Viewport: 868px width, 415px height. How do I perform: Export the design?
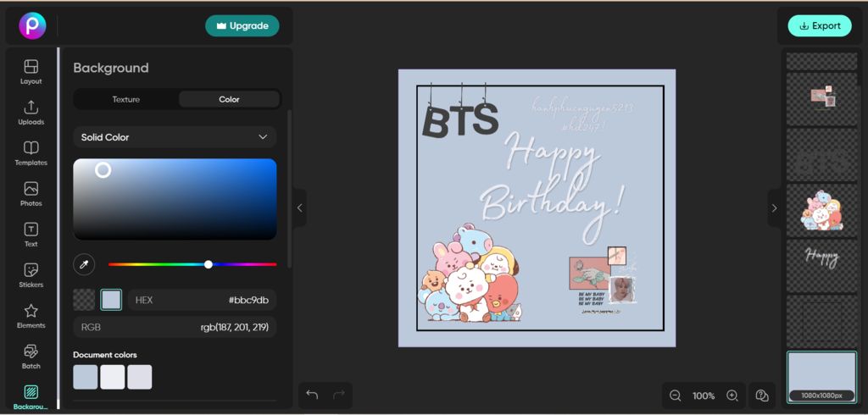820,26
